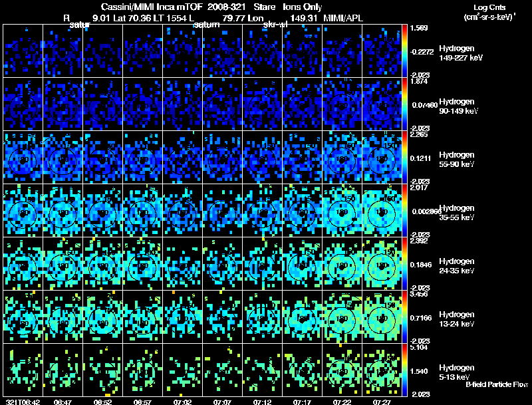
Task: Click the '2.017' color scale value
Action: tap(419, 188)
